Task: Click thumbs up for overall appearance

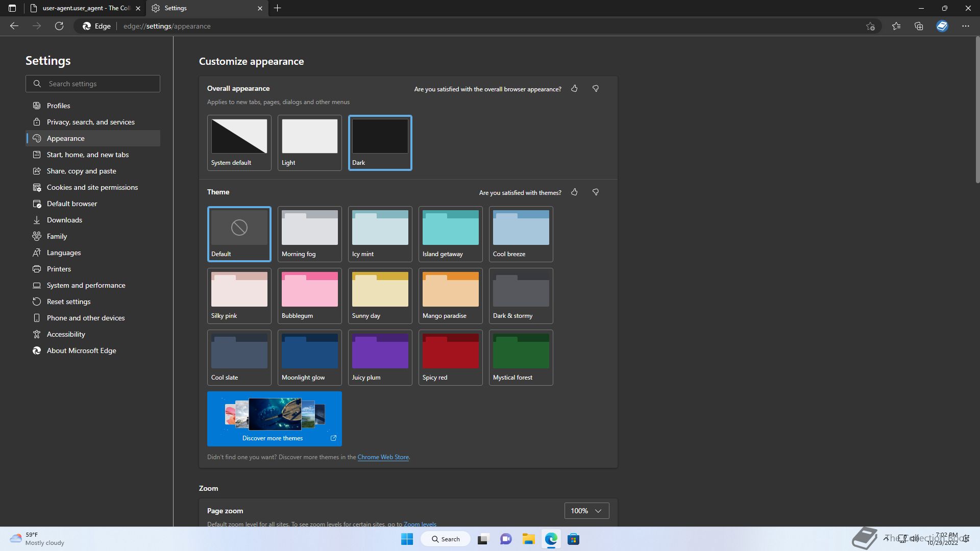Action: (574, 89)
